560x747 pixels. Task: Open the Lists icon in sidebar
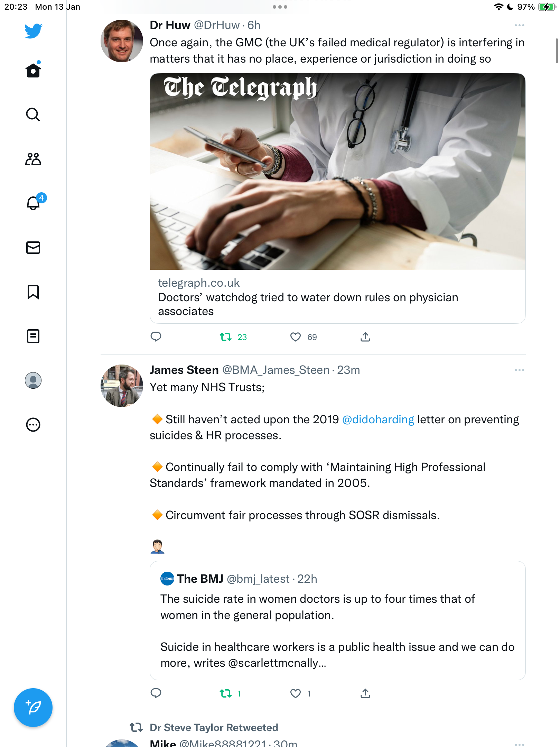coord(33,336)
